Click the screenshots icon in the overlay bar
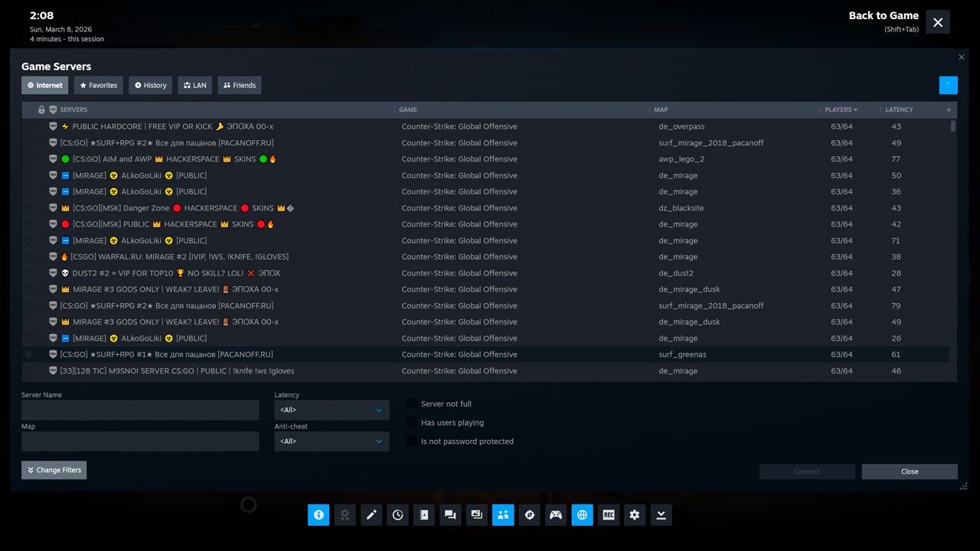 476,515
